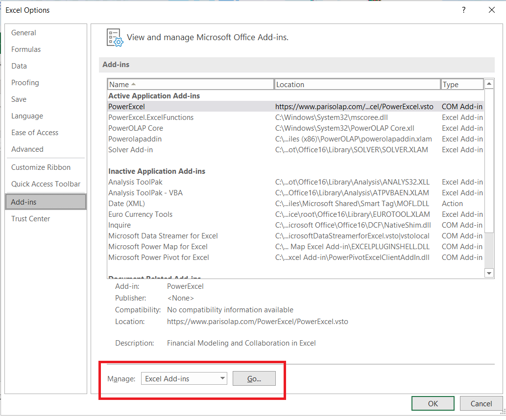The height and width of the screenshot is (420, 506).
Task: Click the EUROTOOL.XLAM location cell
Action: click(352, 214)
